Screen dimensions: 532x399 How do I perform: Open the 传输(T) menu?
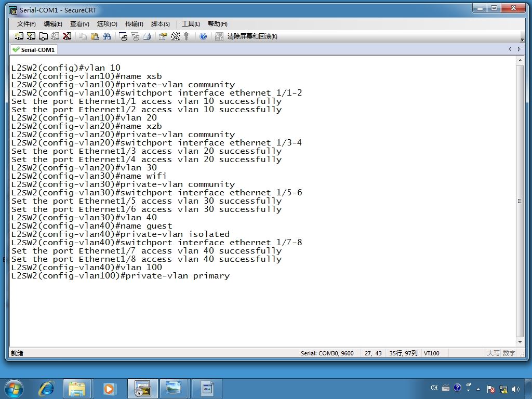tap(134, 24)
